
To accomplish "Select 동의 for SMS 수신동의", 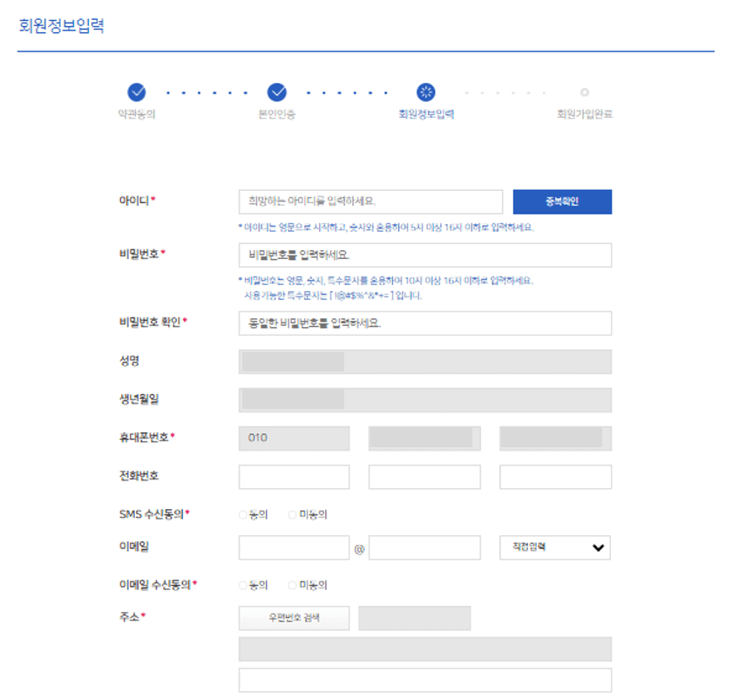I will click(x=242, y=514).
